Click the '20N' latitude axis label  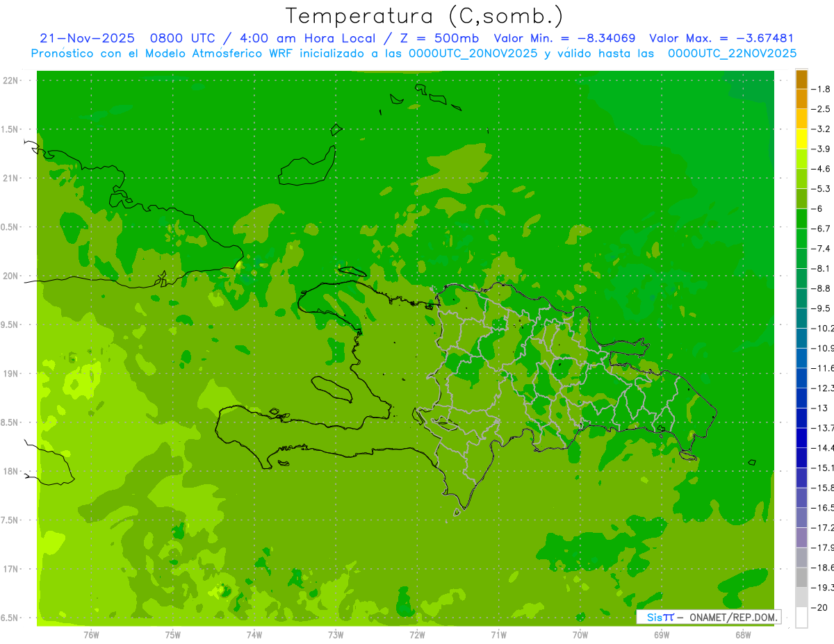(9, 276)
